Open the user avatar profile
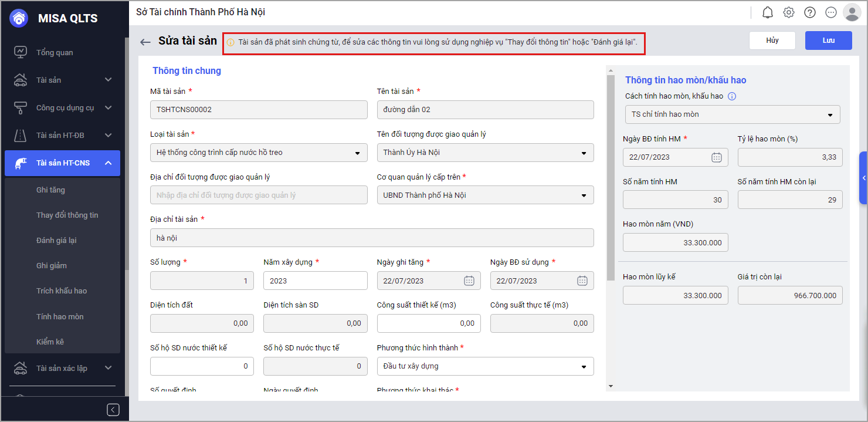This screenshot has height=422, width=868. tap(852, 12)
